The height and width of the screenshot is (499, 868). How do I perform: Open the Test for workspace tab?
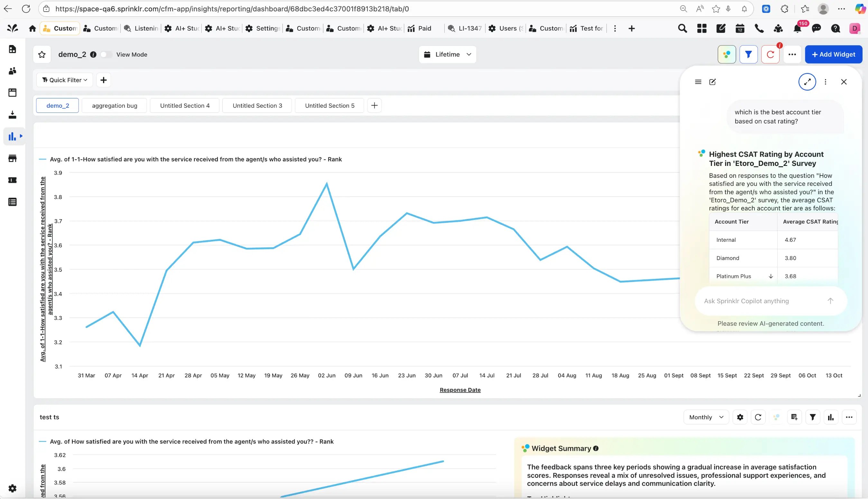point(586,28)
